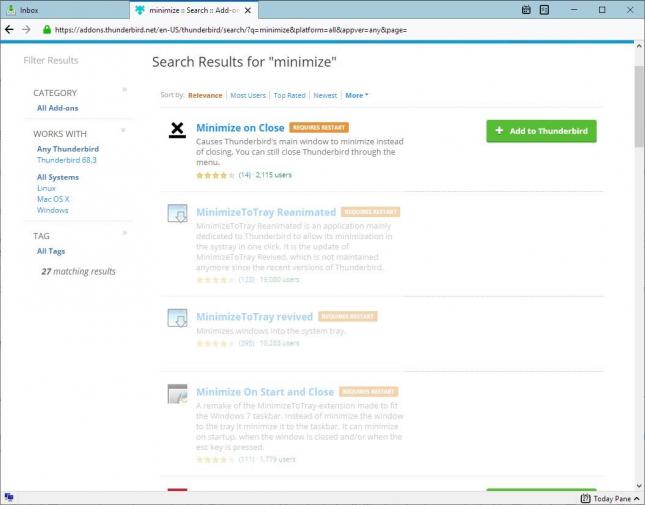Filter by Thunderbird 68.3
645x505 pixels.
67,160
